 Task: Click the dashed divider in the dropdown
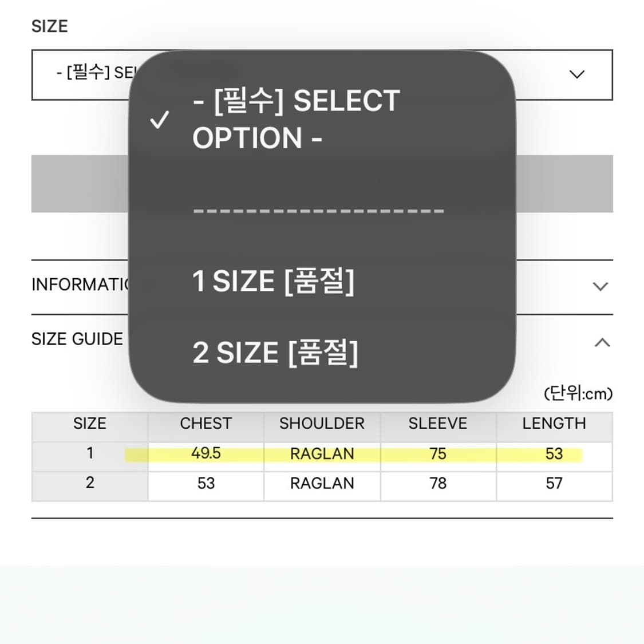[x=319, y=211]
